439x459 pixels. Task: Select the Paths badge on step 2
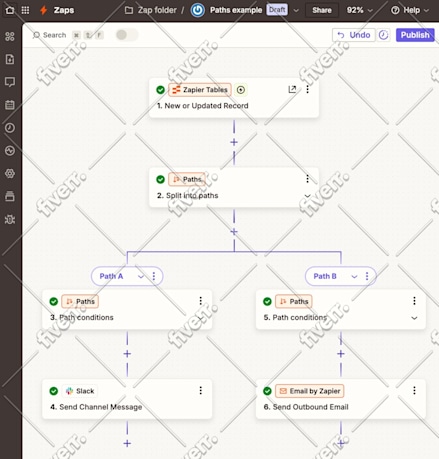187,179
